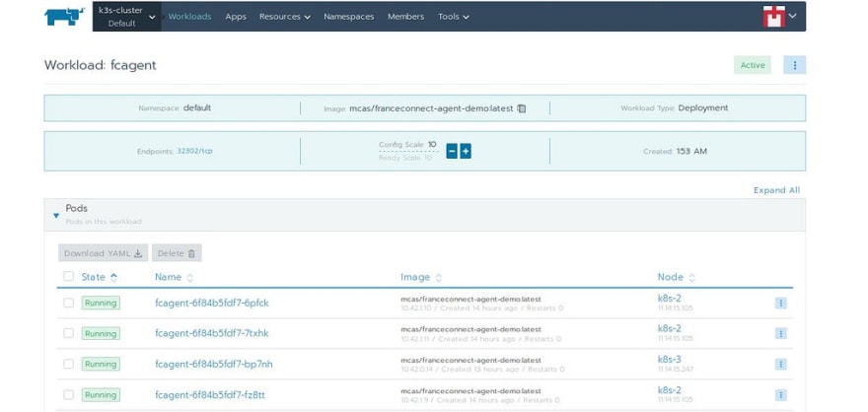Go to the Workloads tab

(189, 17)
